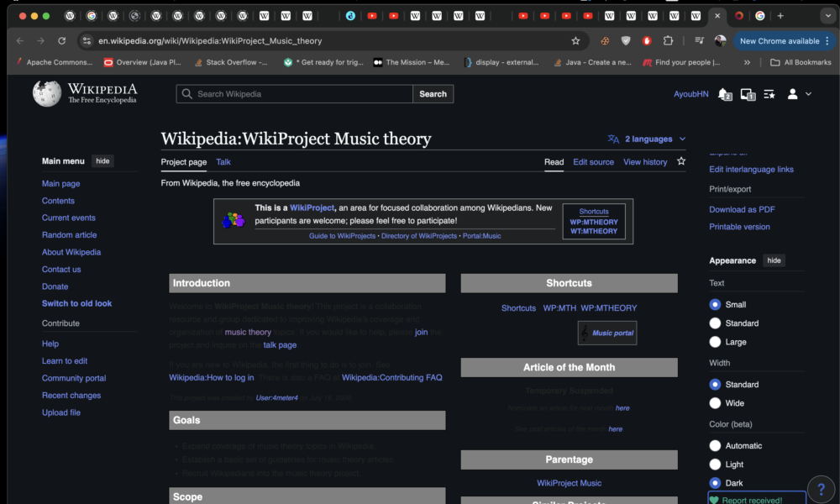This screenshot has height=504, width=840.
Task: Open the notices tray icon
Action: pos(748,94)
